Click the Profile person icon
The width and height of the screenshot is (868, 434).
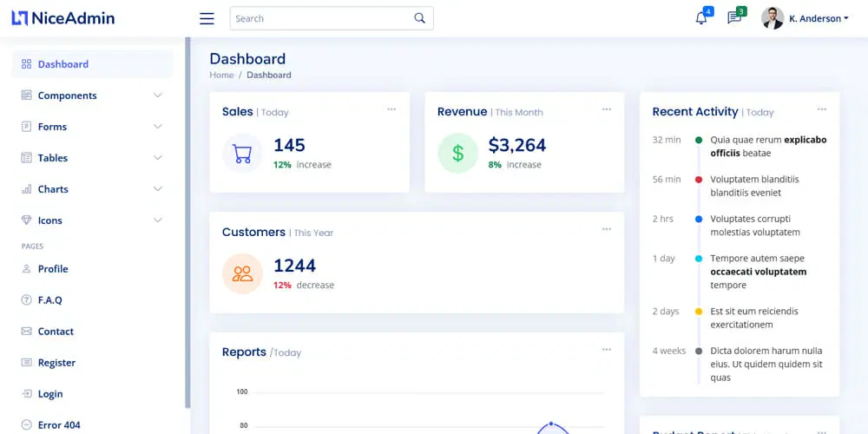coord(26,269)
